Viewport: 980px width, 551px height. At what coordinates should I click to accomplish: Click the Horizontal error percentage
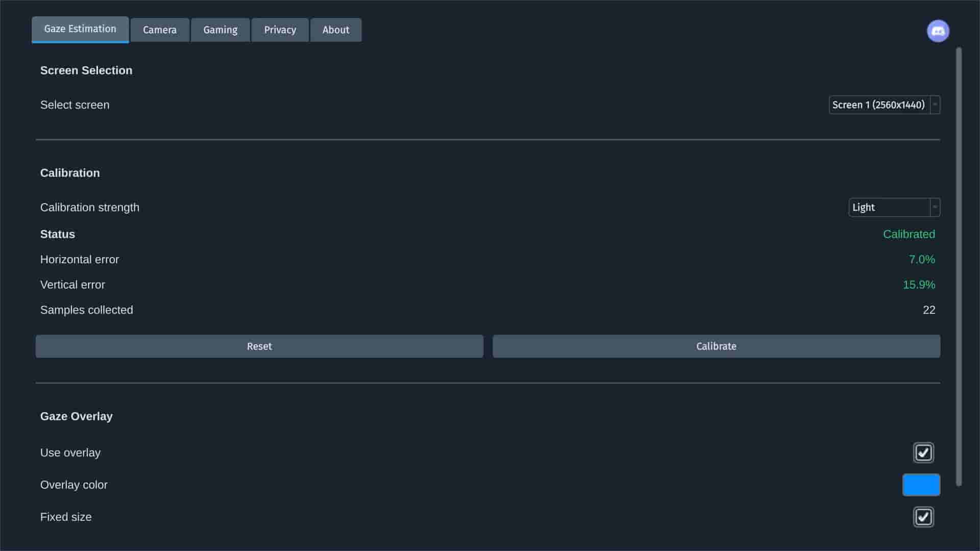coord(922,259)
